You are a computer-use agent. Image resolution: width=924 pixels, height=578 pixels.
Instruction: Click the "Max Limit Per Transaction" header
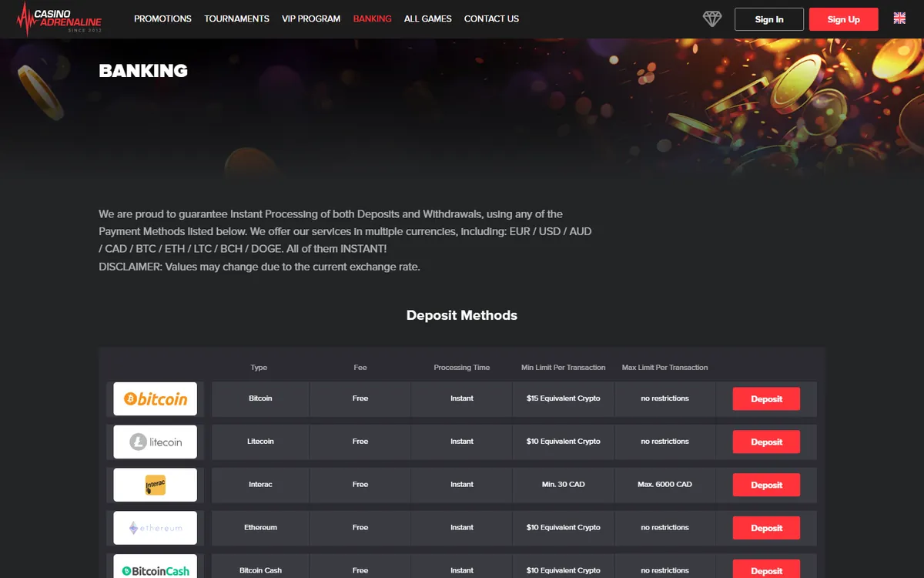pyautogui.click(x=665, y=368)
